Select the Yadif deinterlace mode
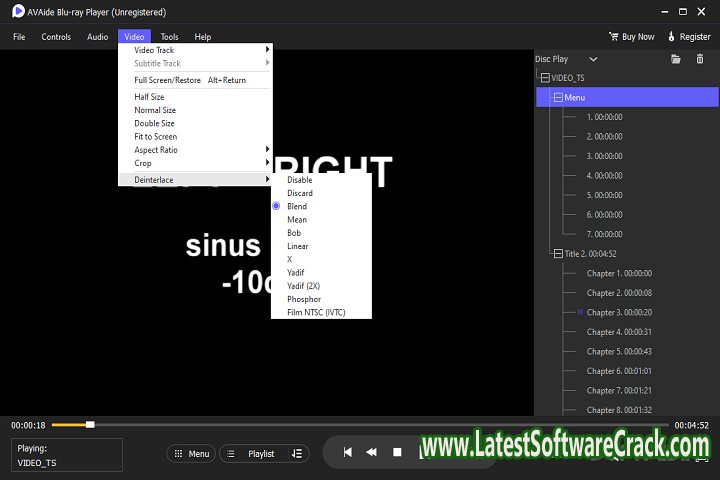Viewport: 720px width, 480px height. (x=321, y=273)
